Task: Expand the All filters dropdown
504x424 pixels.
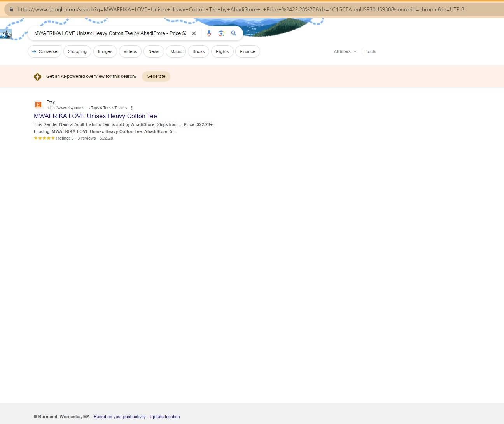Action: (x=345, y=51)
